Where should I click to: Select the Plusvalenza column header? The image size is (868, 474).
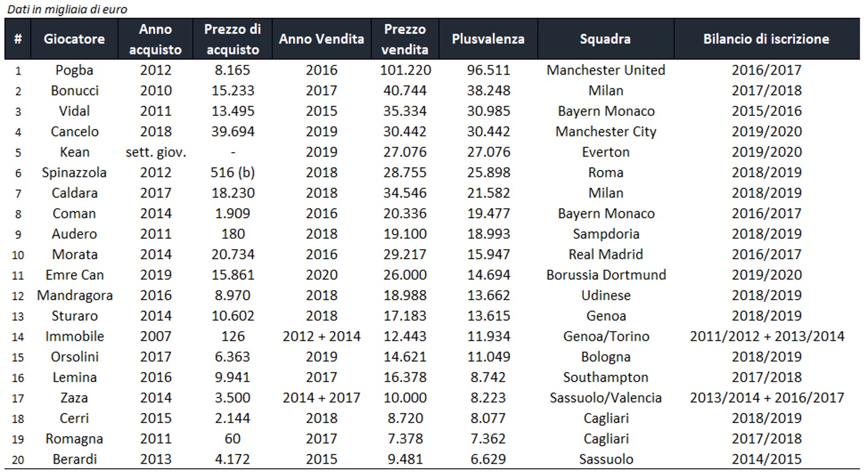488,39
